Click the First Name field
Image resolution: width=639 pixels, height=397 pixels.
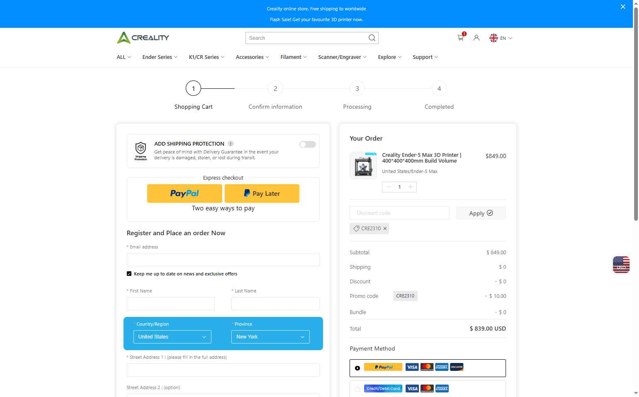coord(170,304)
